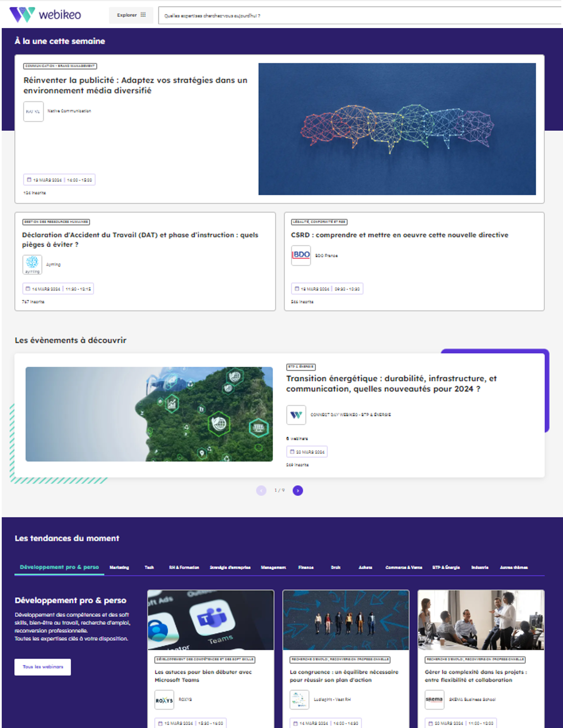Click the ROXYS company logo
This screenshot has height=728, width=563.
[164, 699]
